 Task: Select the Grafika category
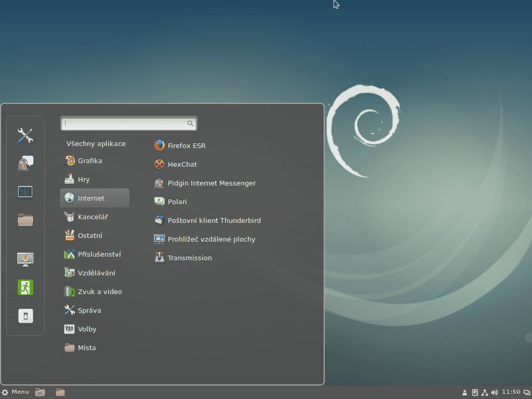pos(89,161)
